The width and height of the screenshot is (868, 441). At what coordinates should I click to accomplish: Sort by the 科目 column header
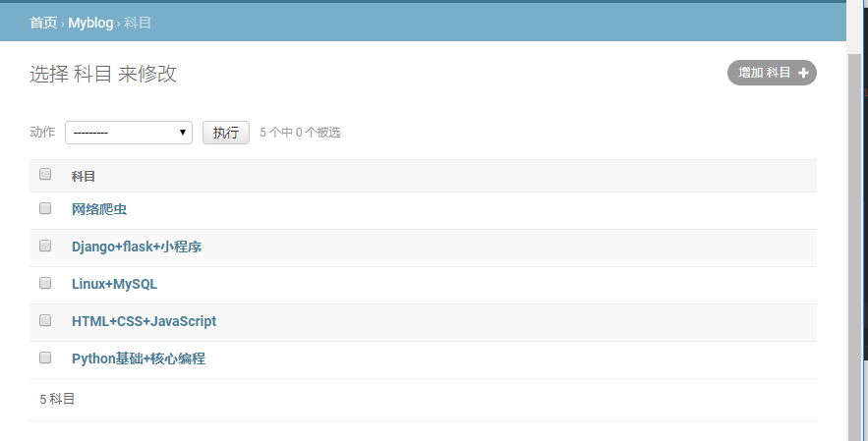tap(83, 177)
